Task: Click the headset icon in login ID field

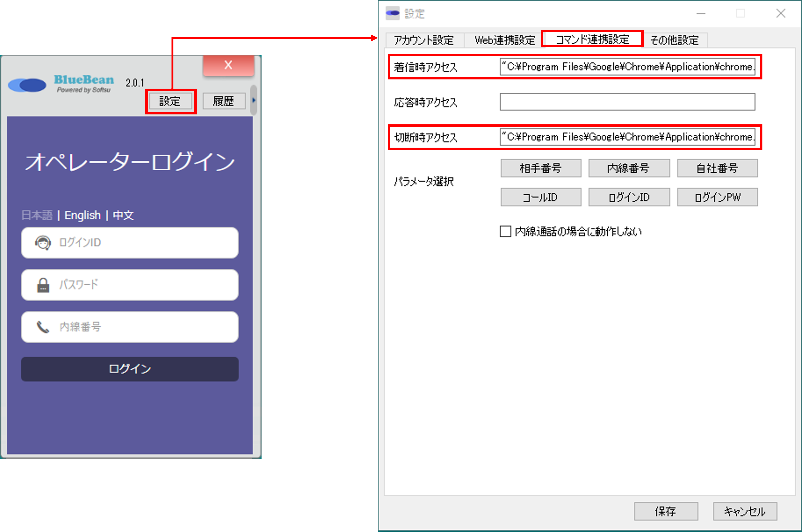Action: pos(43,243)
